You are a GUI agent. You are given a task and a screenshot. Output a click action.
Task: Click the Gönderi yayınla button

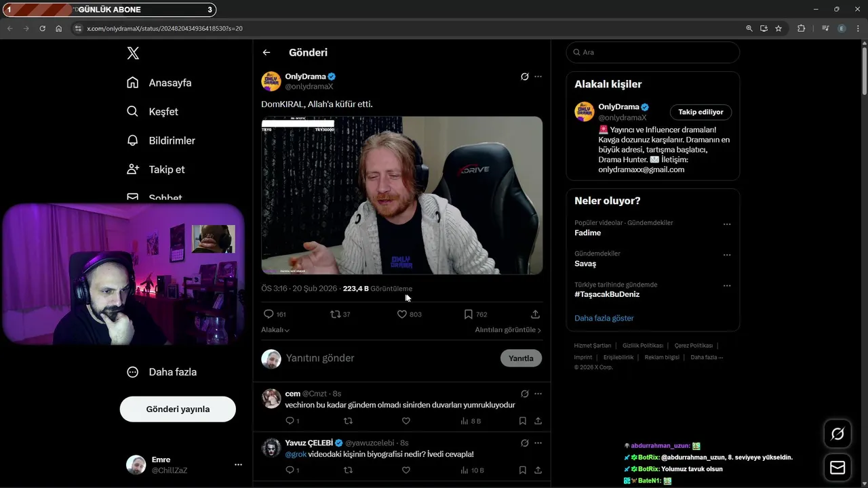pos(178,409)
